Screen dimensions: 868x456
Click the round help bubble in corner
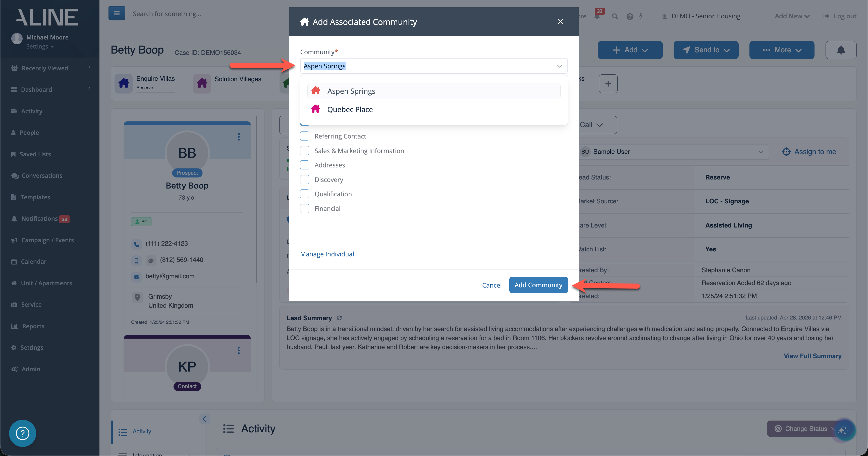click(22, 433)
